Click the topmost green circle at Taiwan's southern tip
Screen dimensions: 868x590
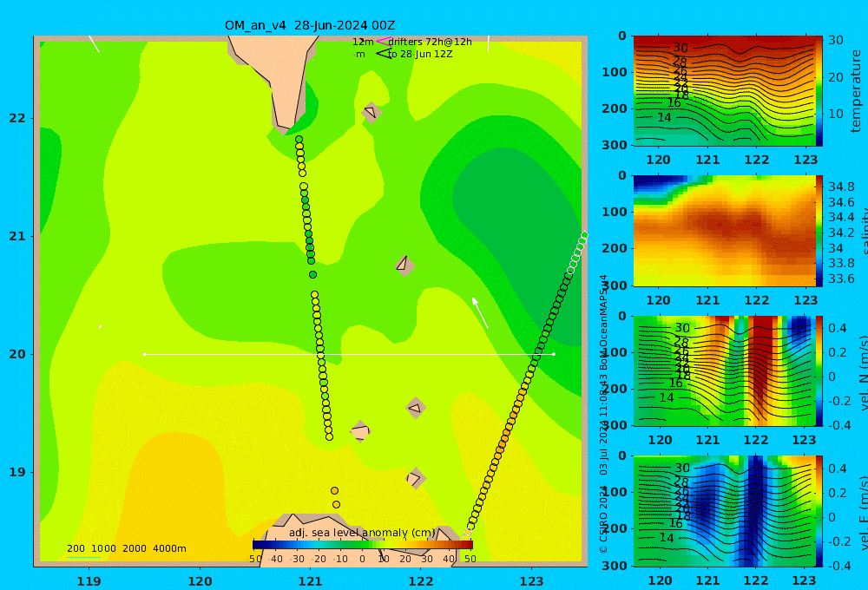(299, 140)
